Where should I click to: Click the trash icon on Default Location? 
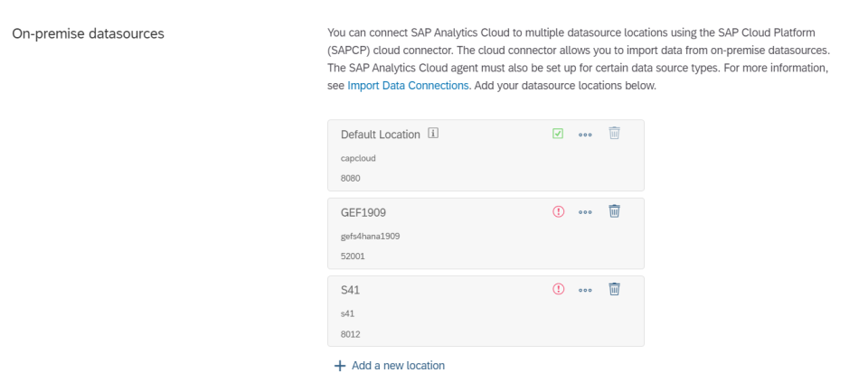[x=615, y=134]
